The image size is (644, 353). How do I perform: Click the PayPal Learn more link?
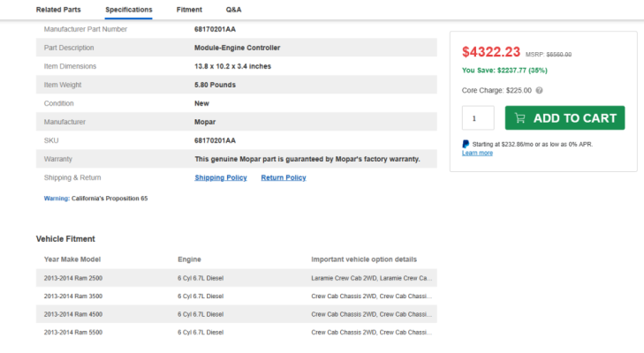click(x=477, y=153)
